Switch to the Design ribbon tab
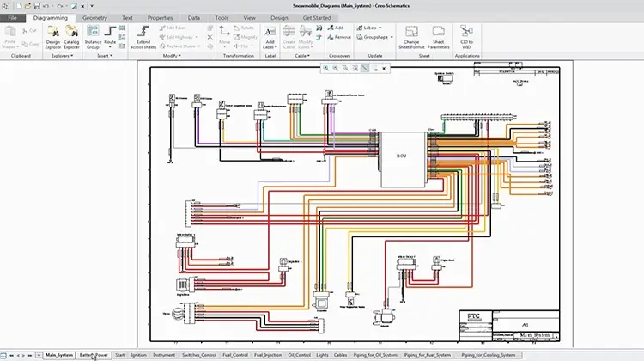 (279, 18)
